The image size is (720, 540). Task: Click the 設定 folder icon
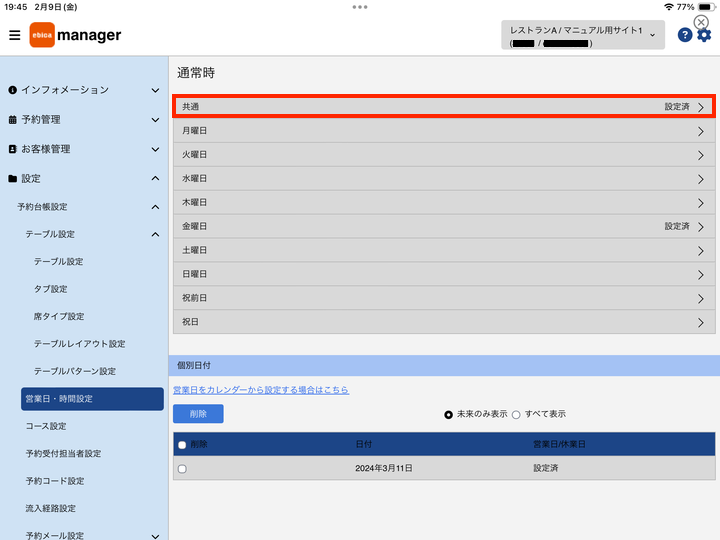12,179
